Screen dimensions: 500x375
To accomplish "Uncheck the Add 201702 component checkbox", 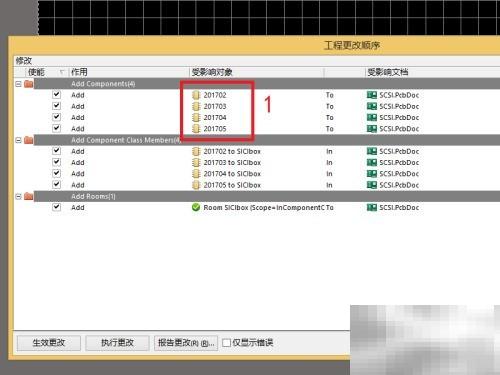I will (x=57, y=95).
